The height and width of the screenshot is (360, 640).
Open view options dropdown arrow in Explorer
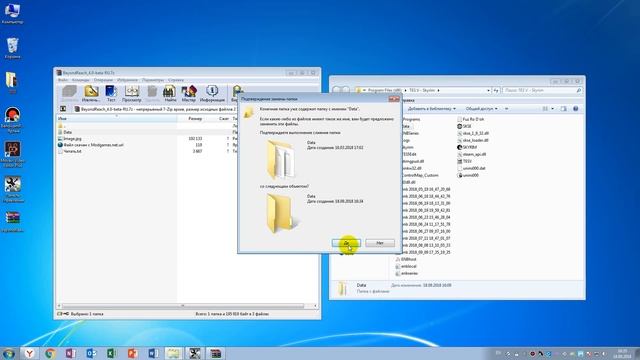click(553, 109)
